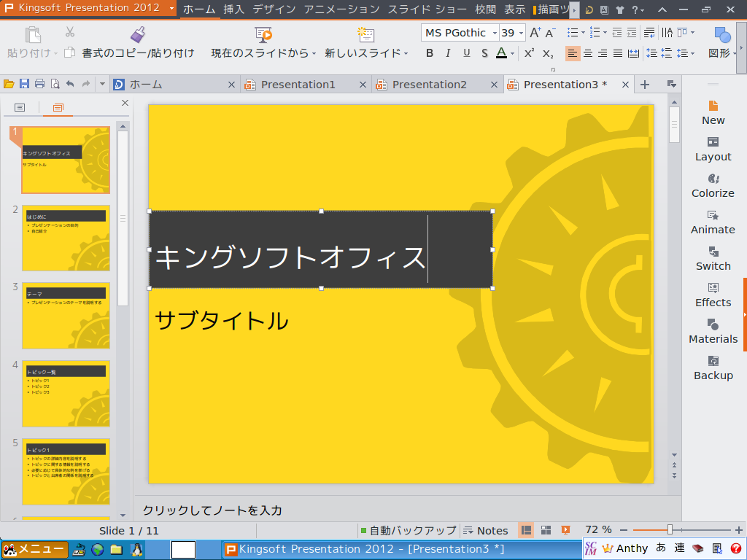Image resolution: width=747 pixels, height=560 pixels.
Task: Open the Effects pane in sidebar
Action: click(x=713, y=295)
